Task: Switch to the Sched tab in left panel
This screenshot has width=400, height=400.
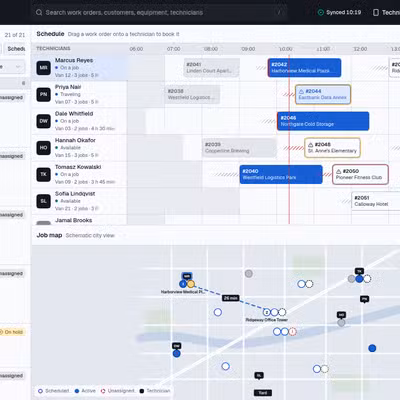Action: pos(16,49)
